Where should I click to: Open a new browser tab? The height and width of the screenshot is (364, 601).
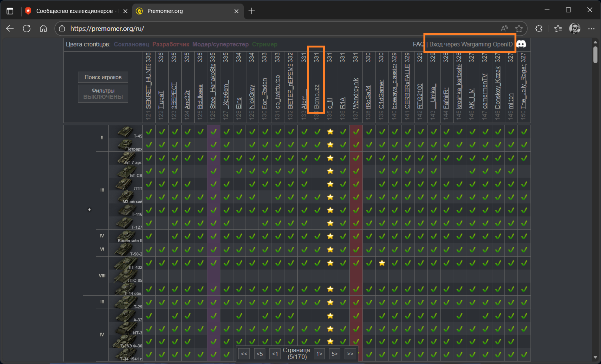click(x=251, y=10)
